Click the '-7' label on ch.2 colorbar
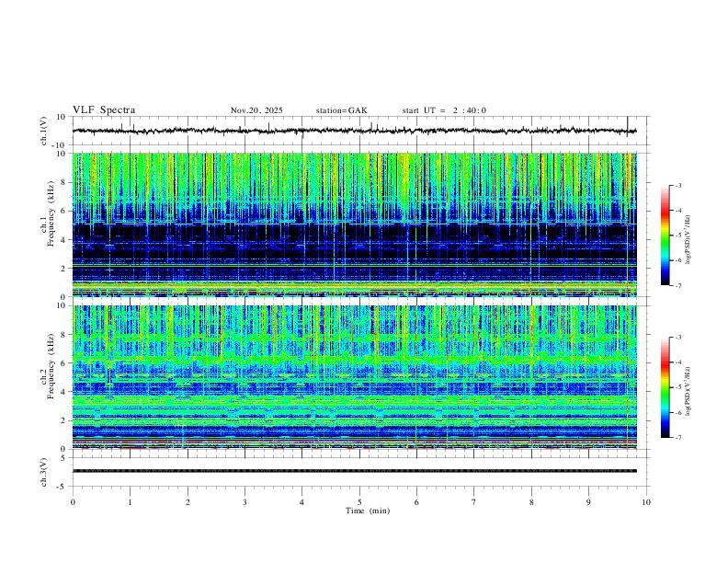This screenshot has width=728, height=563. 678,437
